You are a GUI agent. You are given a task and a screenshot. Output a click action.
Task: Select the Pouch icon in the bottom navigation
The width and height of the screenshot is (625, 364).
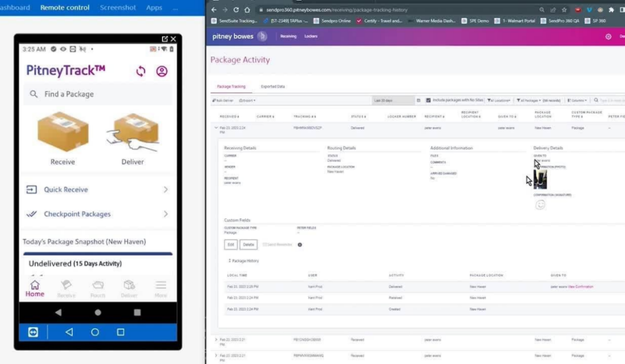[98, 287]
